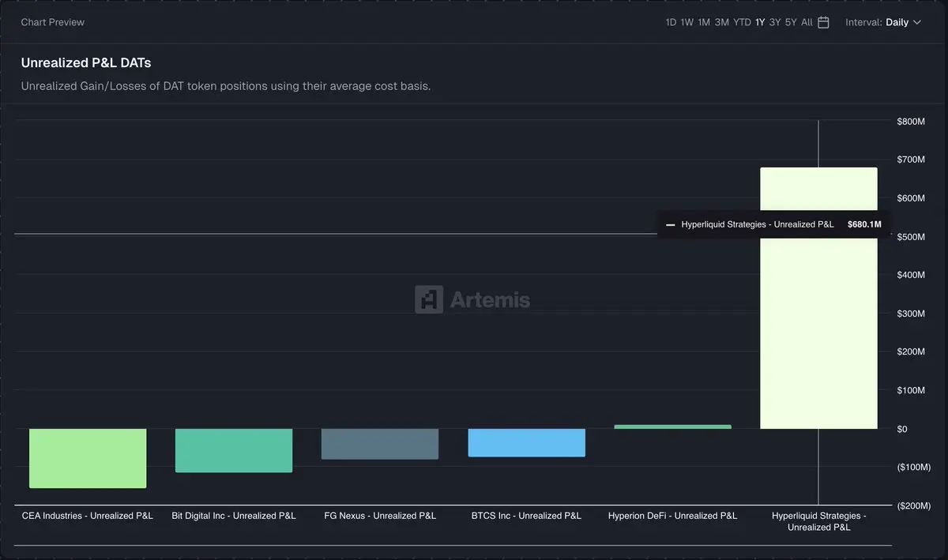Screen dimensions: 948x560
Task: Click the Hyperion DeFi small green bar
Action: pyautogui.click(x=673, y=427)
